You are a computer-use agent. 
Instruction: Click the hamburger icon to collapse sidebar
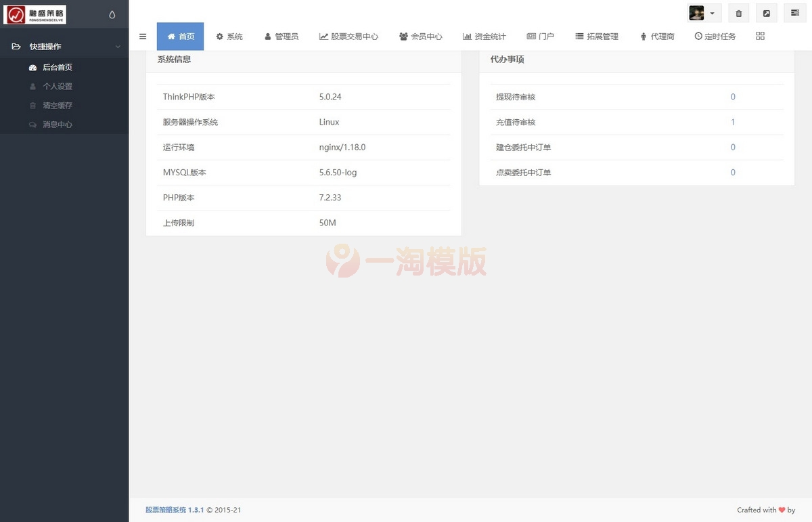click(x=143, y=37)
